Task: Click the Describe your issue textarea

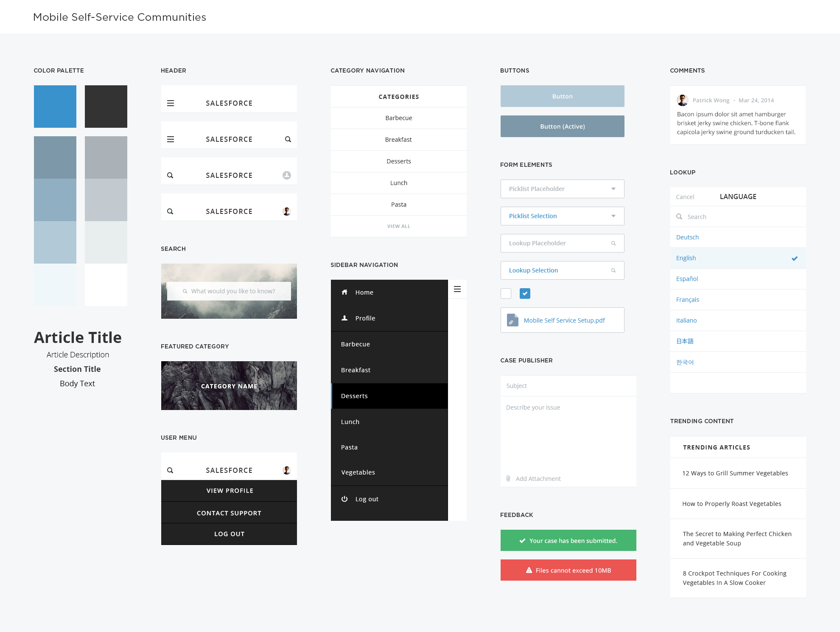Action: tap(568, 433)
